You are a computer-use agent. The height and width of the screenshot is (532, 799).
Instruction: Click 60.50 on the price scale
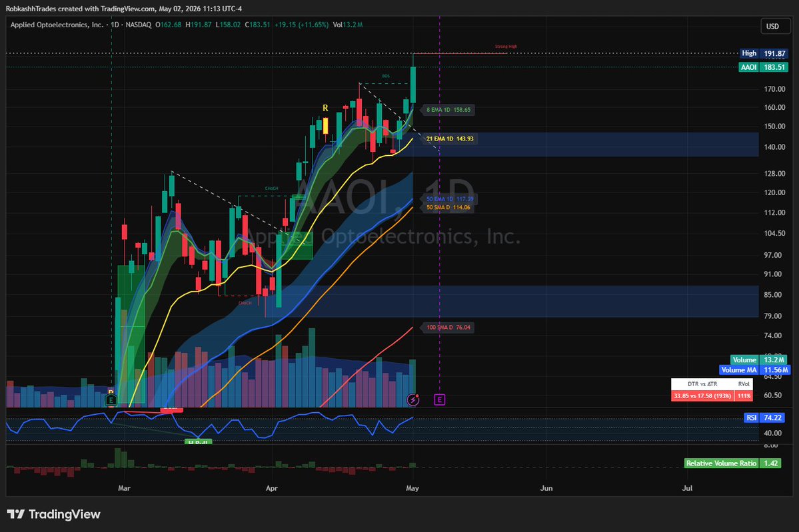click(x=773, y=395)
